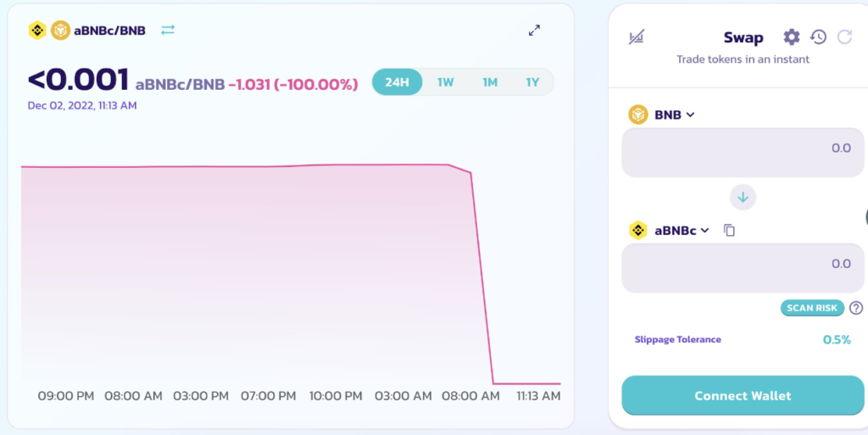Select the 24H chart timeframe
This screenshot has width=868, height=435.
tap(397, 82)
